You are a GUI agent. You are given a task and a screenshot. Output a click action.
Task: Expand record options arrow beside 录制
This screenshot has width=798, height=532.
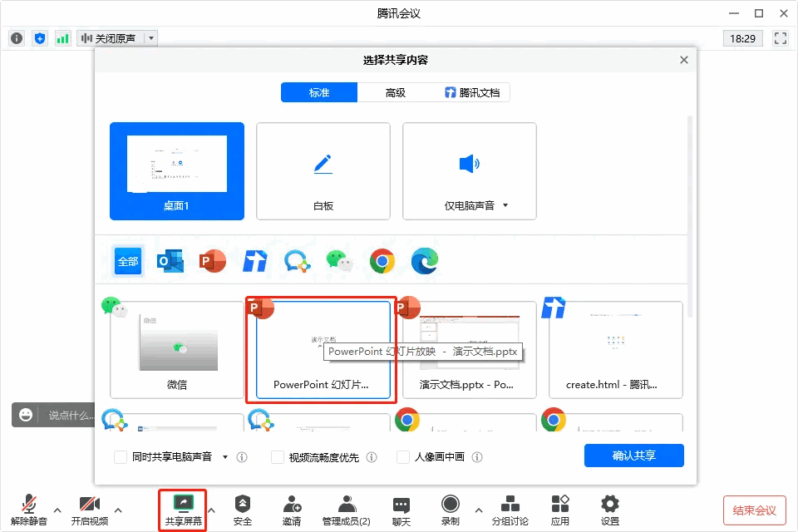click(479, 510)
